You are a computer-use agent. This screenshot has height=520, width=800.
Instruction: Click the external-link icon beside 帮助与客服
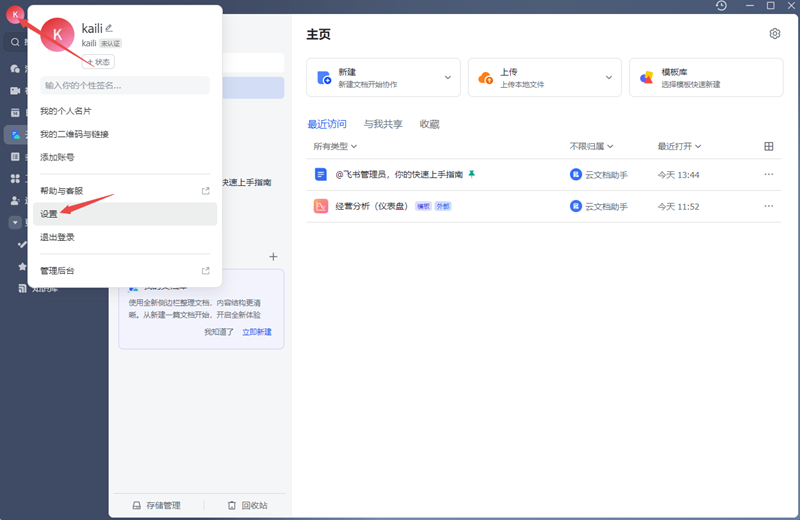[x=206, y=191]
